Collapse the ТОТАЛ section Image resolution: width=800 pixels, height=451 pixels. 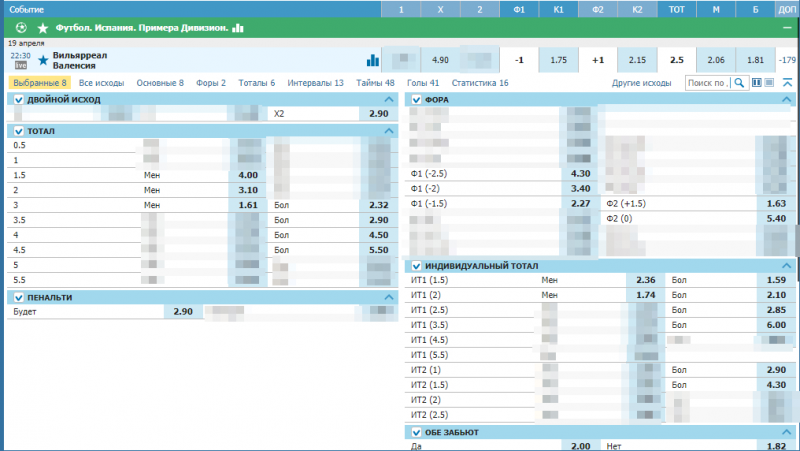click(389, 131)
